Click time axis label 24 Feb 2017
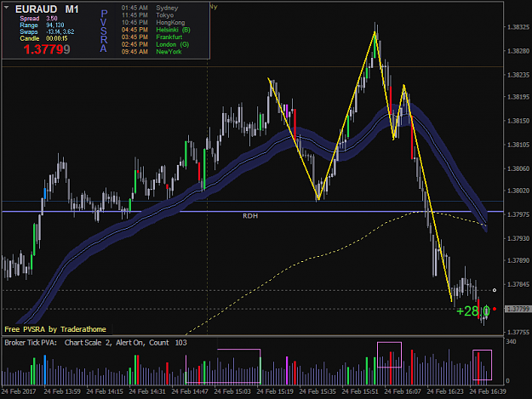This screenshot has height=399, width=532. point(19,391)
